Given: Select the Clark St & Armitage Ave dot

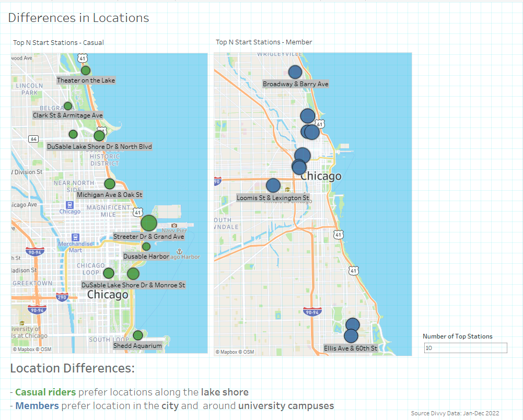Looking at the screenshot, I should coord(68,106).
